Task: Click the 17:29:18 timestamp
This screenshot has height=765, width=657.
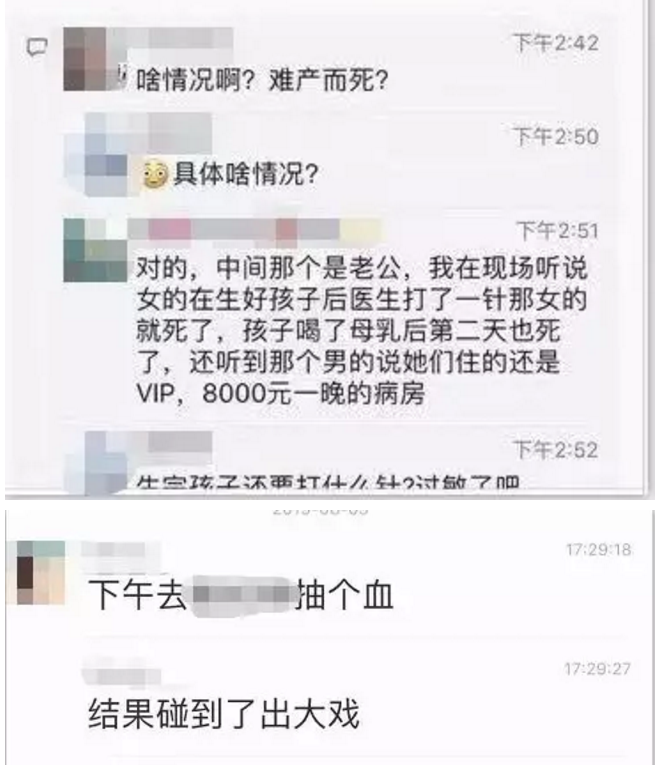Action: tap(598, 550)
